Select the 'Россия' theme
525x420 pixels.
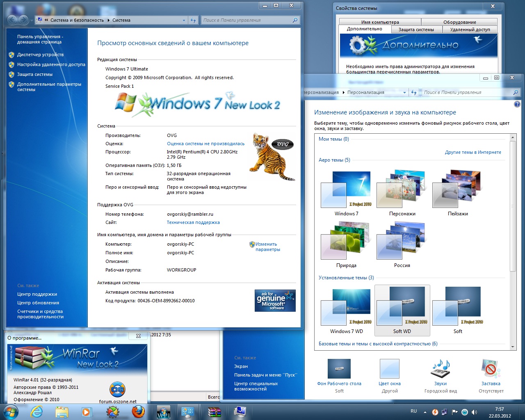click(402, 245)
